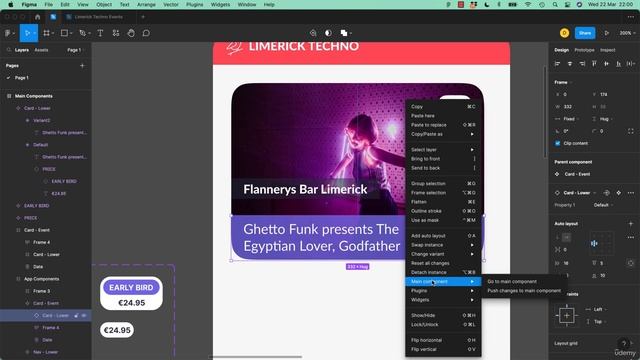Image resolution: width=640 pixels, height=360 pixels.
Task: Add auto layout with plus button
Action: pyautogui.click(x=631, y=224)
